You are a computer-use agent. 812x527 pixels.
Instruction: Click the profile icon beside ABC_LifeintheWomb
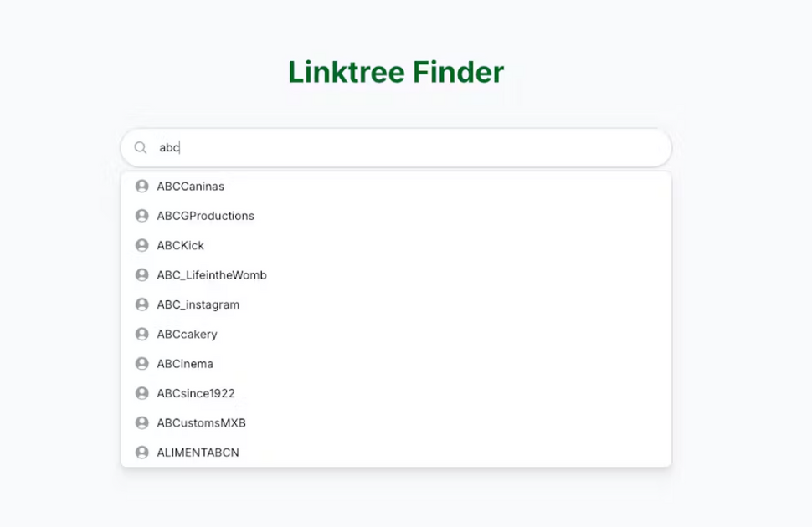(141, 274)
